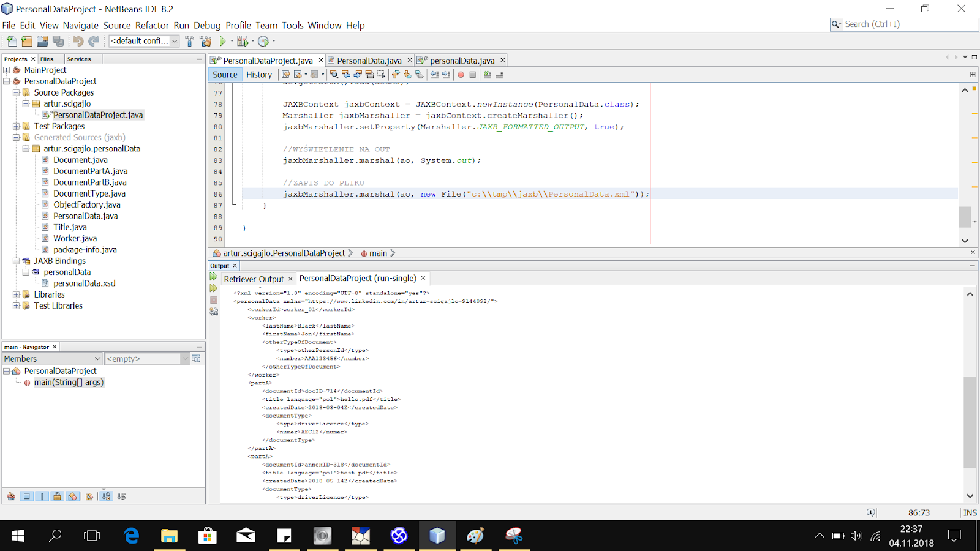The width and height of the screenshot is (980, 551).
Task: Open the <default config> configuration dropdown
Action: pyautogui.click(x=142, y=41)
